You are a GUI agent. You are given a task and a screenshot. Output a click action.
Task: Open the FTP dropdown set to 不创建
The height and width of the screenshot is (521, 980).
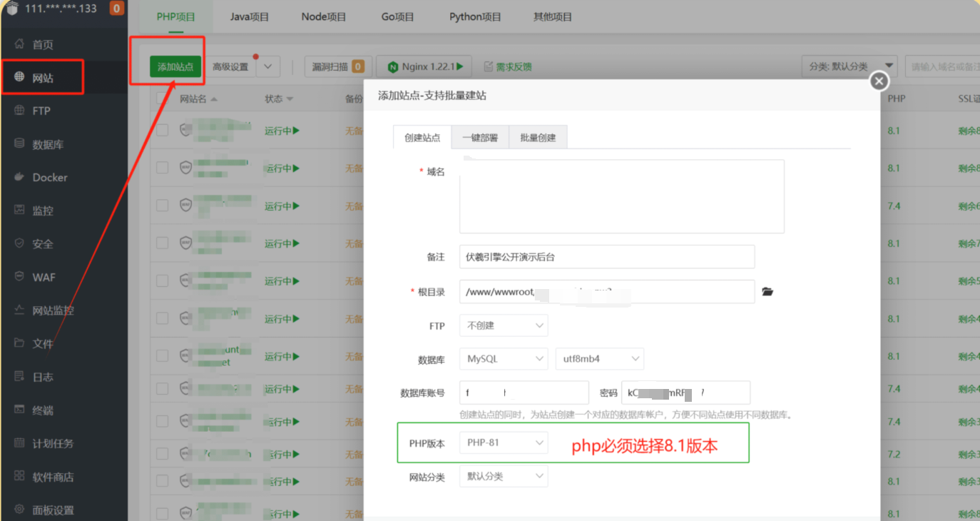coord(504,325)
